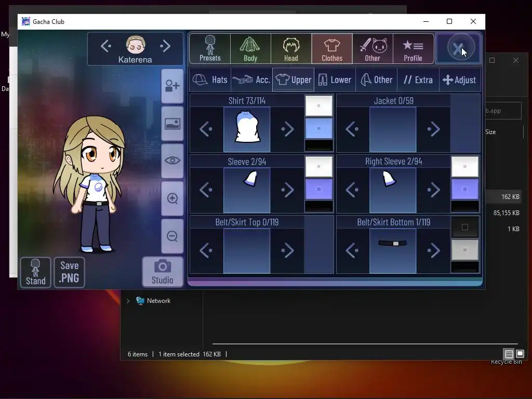Zoom out with the magnifier minus icon

click(x=172, y=236)
